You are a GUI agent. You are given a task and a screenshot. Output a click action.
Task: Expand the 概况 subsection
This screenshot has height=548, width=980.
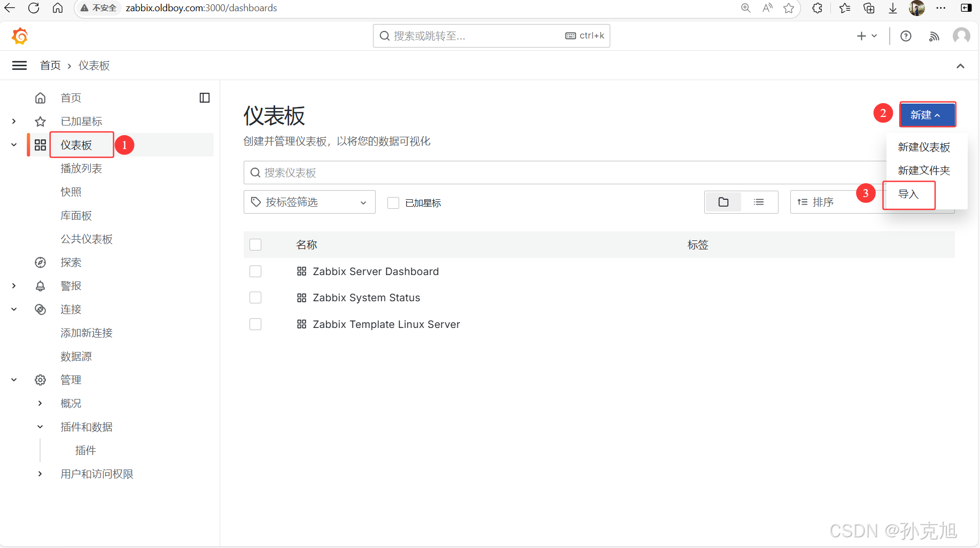(40, 403)
